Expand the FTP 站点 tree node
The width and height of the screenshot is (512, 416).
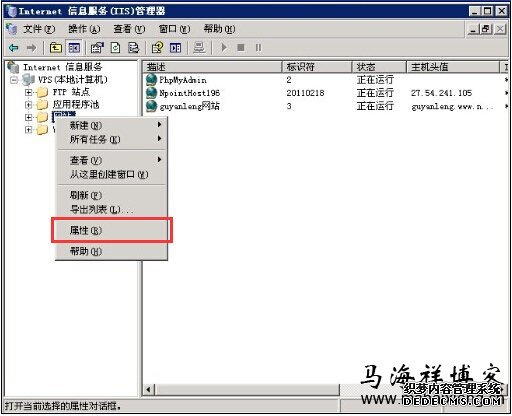pos(29,92)
